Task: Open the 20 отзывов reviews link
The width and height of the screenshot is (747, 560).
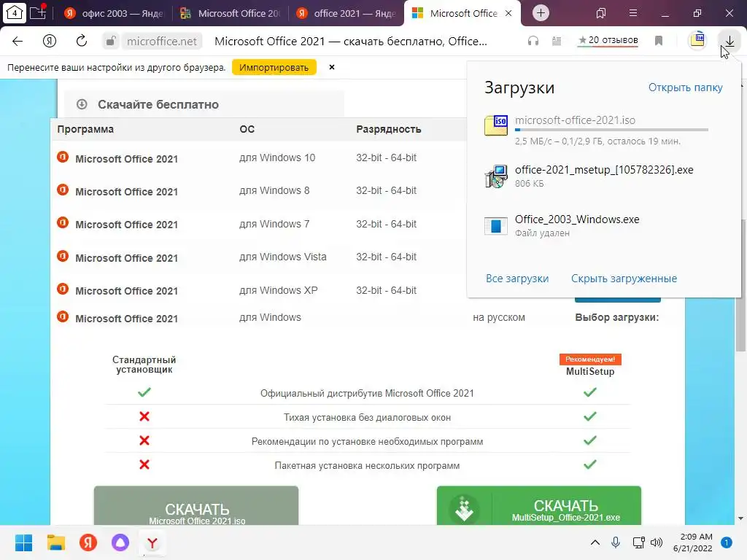Action: (x=608, y=41)
